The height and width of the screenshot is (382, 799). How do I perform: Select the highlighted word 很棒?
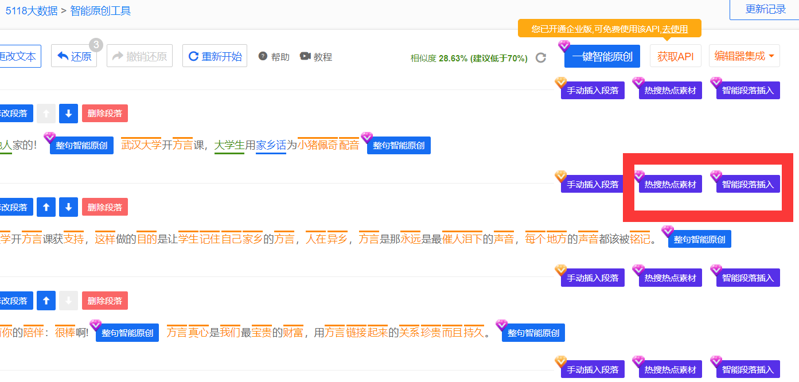coord(65,333)
